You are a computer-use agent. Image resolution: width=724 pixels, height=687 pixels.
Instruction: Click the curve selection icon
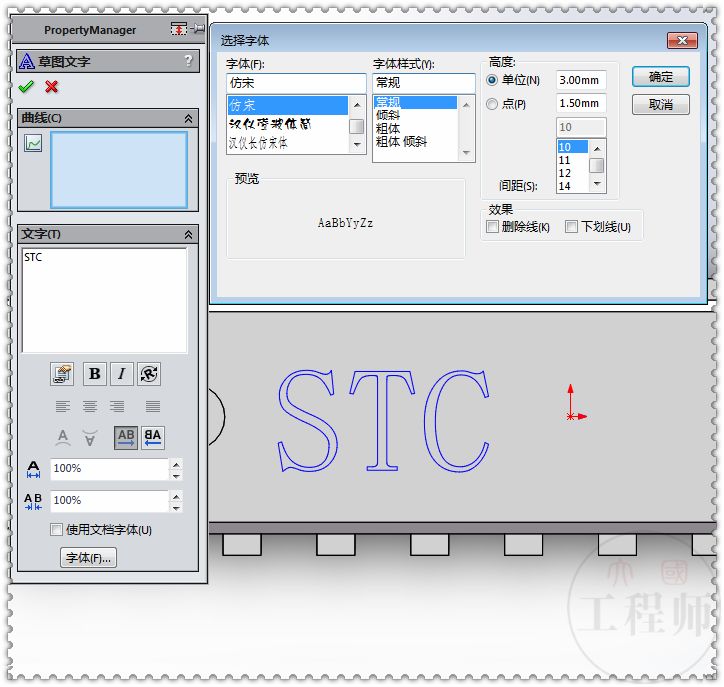[x=33, y=143]
